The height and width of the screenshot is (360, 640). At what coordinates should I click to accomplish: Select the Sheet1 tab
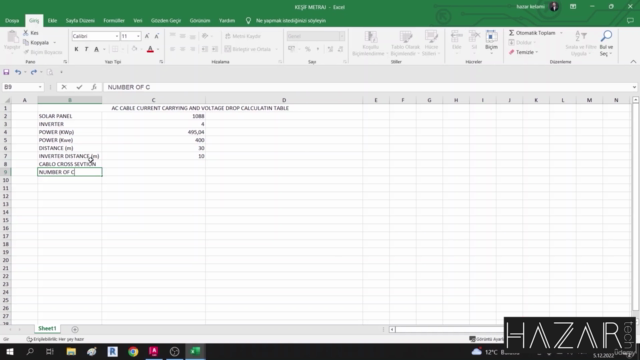tap(47, 329)
